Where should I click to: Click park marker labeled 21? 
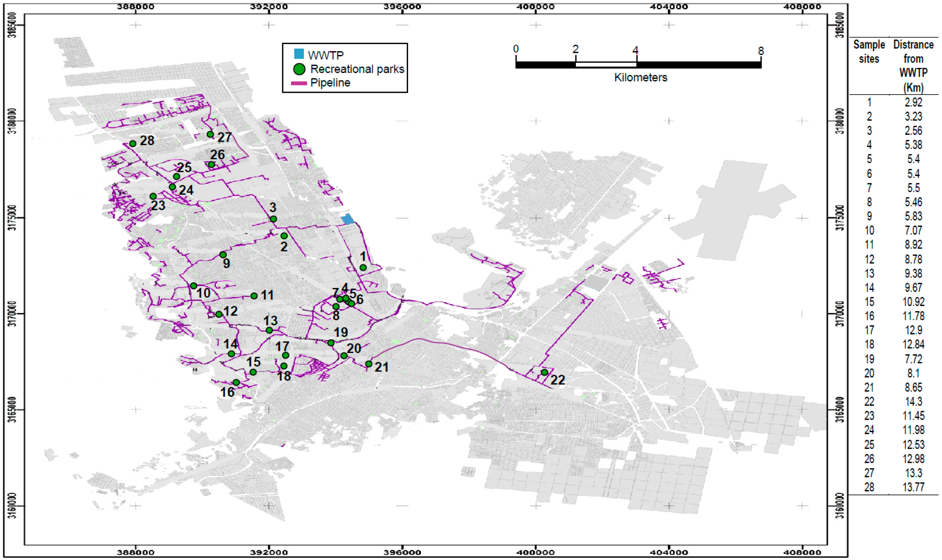pyautogui.click(x=369, y=364)
